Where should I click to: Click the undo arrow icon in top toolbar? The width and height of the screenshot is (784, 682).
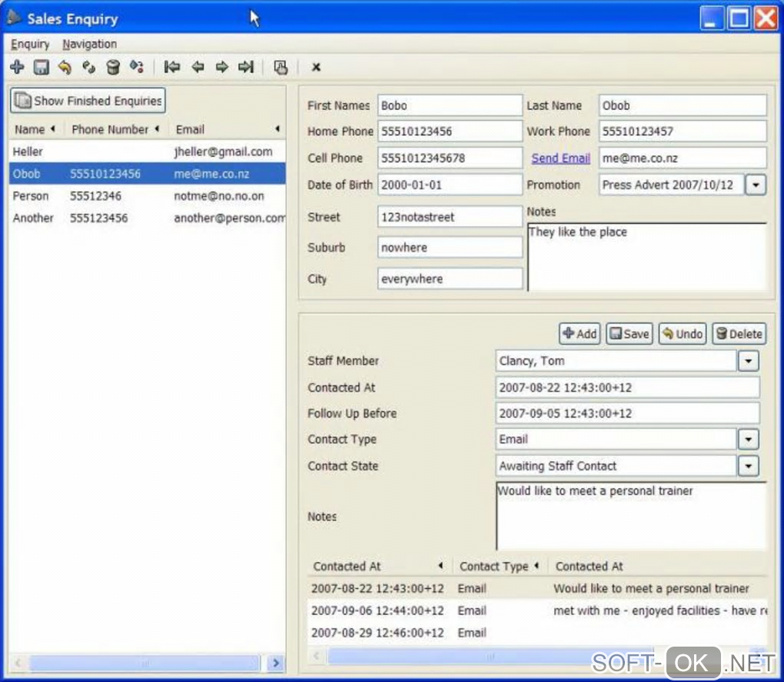click(65, 68)
